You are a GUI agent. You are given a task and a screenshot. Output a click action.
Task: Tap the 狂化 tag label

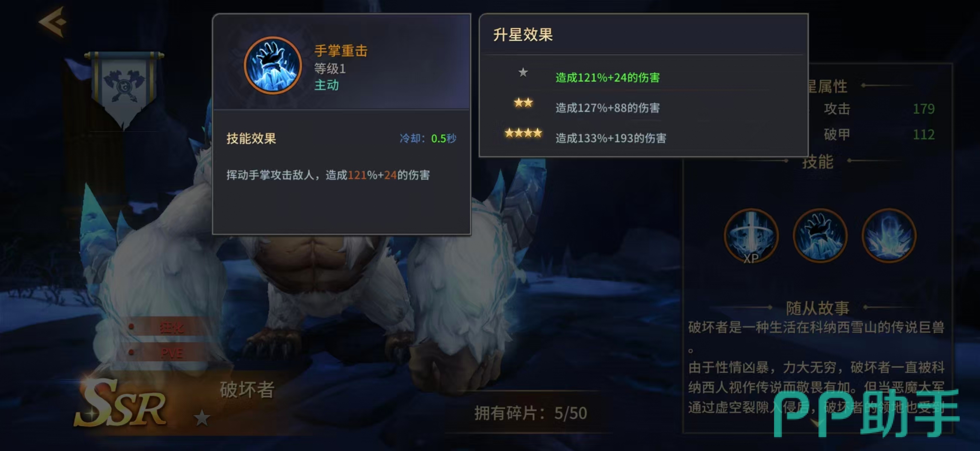pyautogui.click(x=171, y=327)
